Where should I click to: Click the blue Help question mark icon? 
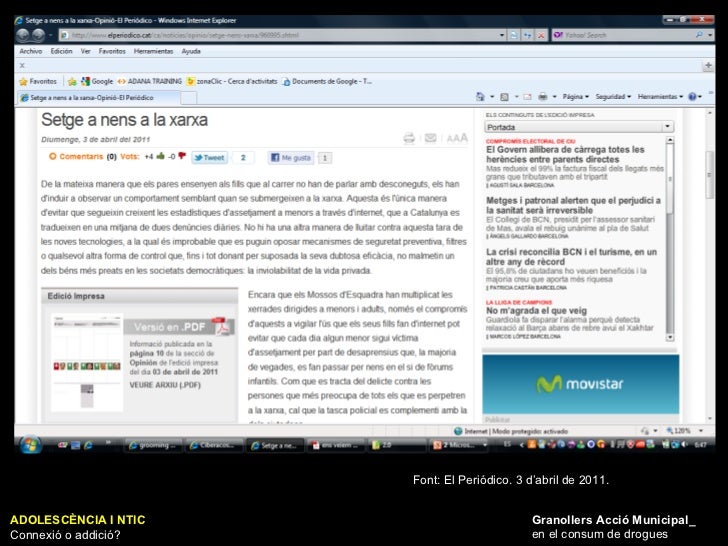click(x=692, y=97)
